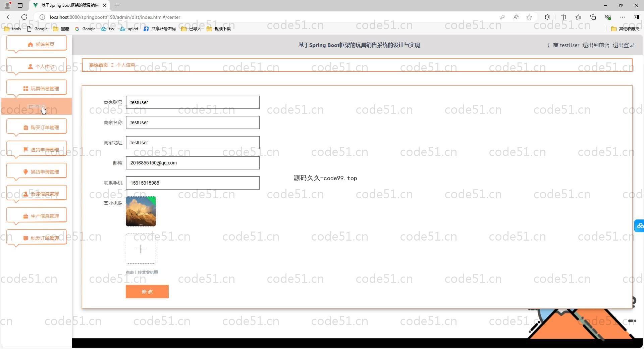Open 批发订单管理 sidebar menu
This screenshot has width=644, height=349.
point(37,238)
